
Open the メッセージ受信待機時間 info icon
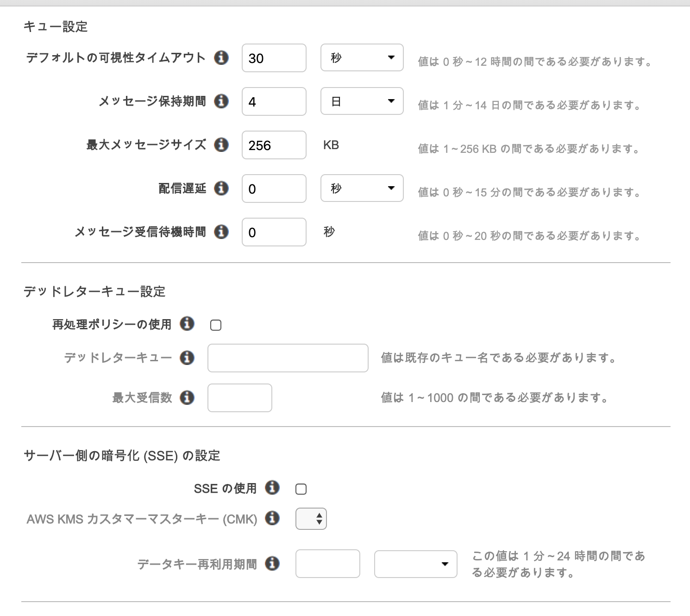223,232
